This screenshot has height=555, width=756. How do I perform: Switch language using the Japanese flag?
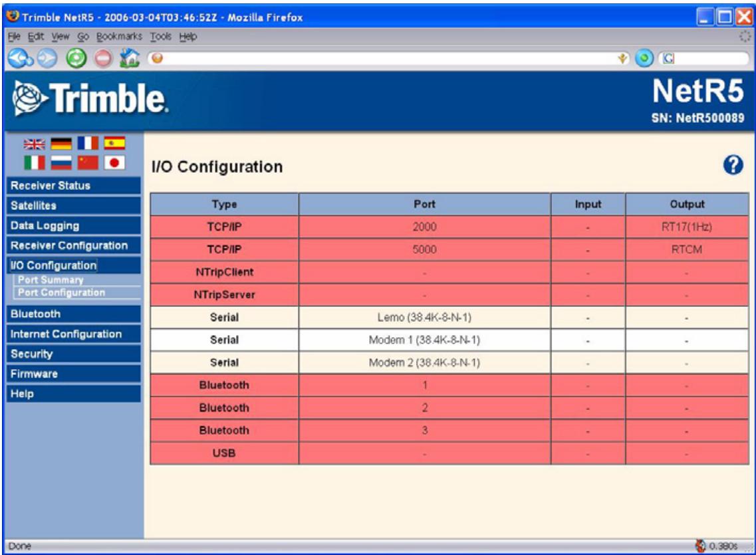click(x=114, y=163)
